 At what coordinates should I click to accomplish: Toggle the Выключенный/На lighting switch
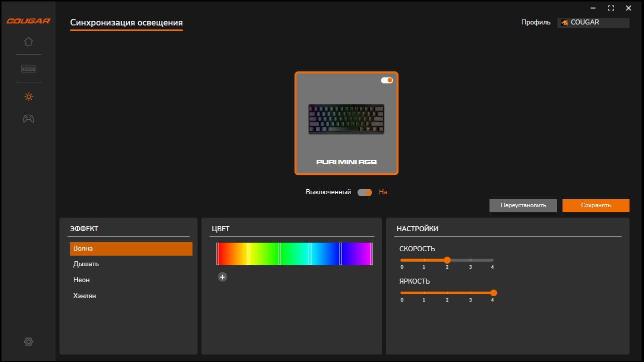(364, 192)
